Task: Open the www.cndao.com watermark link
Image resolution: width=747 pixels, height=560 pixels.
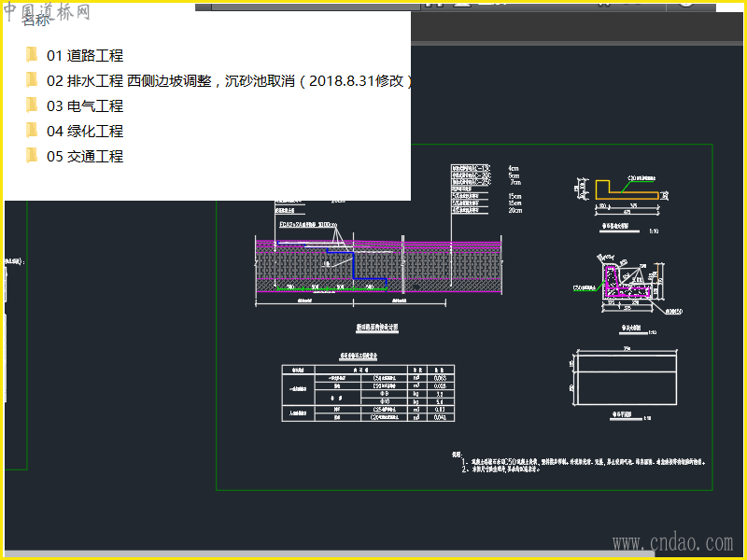Action: click(x=672, y=541)
